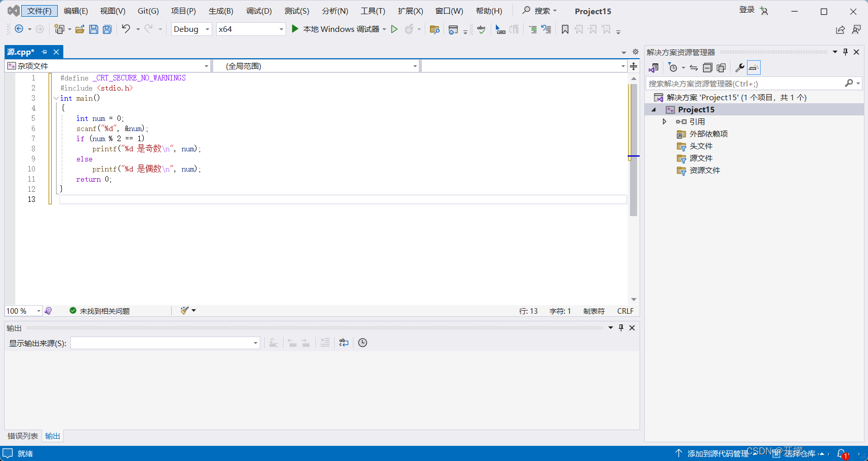
Task: Click the 未找到相关问题 status indicator
Action: [x=100, y=311]
